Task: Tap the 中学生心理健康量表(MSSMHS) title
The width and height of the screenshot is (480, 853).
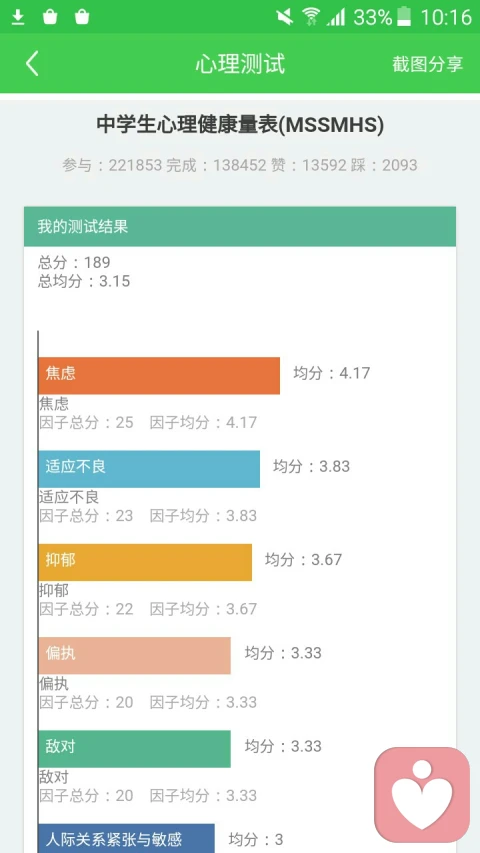Action: pyautogui.click(x=240, y=126)
